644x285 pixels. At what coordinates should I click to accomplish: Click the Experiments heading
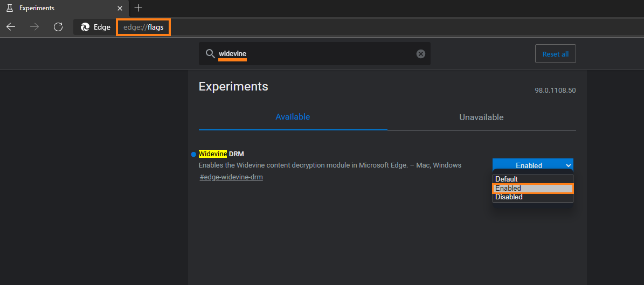pos(233,87)
